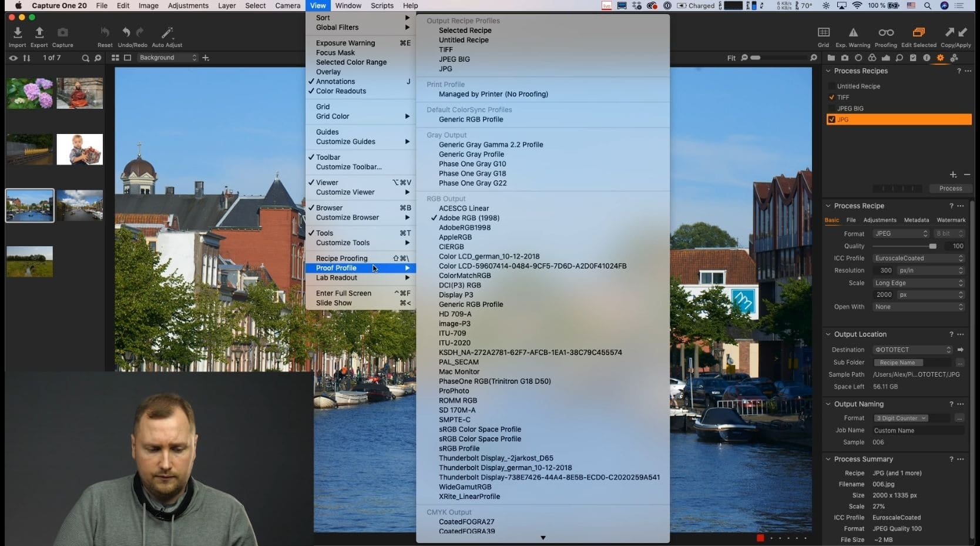Open the Color tool tab

[x=872, y=58]
